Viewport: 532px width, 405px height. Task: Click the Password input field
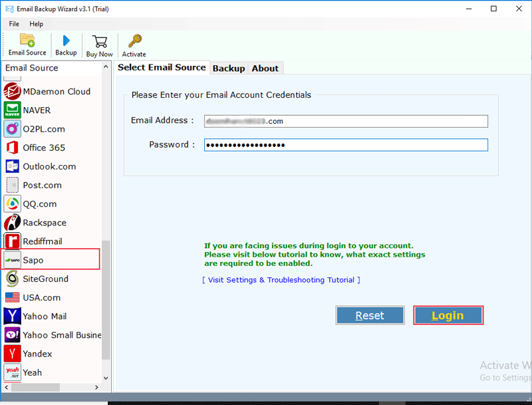pos(346,145)
